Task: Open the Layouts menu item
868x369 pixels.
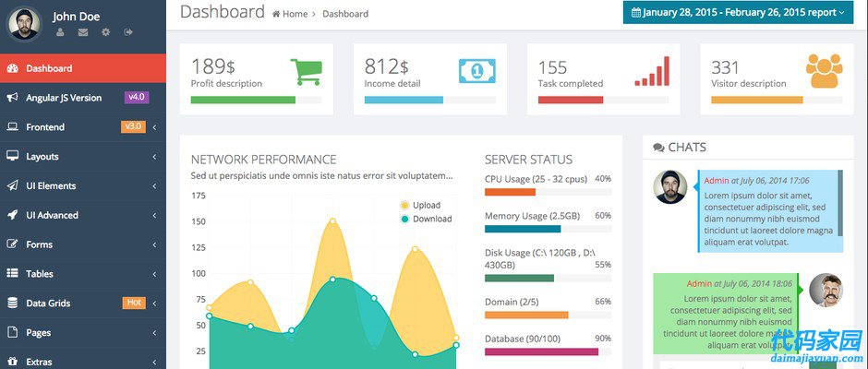Action: click(x=83, y=157)
